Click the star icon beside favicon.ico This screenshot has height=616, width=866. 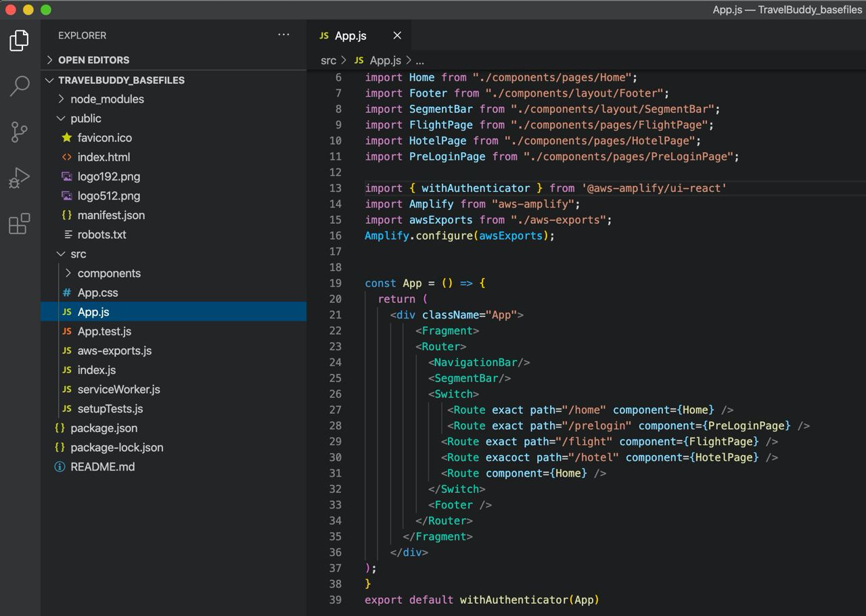click(x=66, y=138)
